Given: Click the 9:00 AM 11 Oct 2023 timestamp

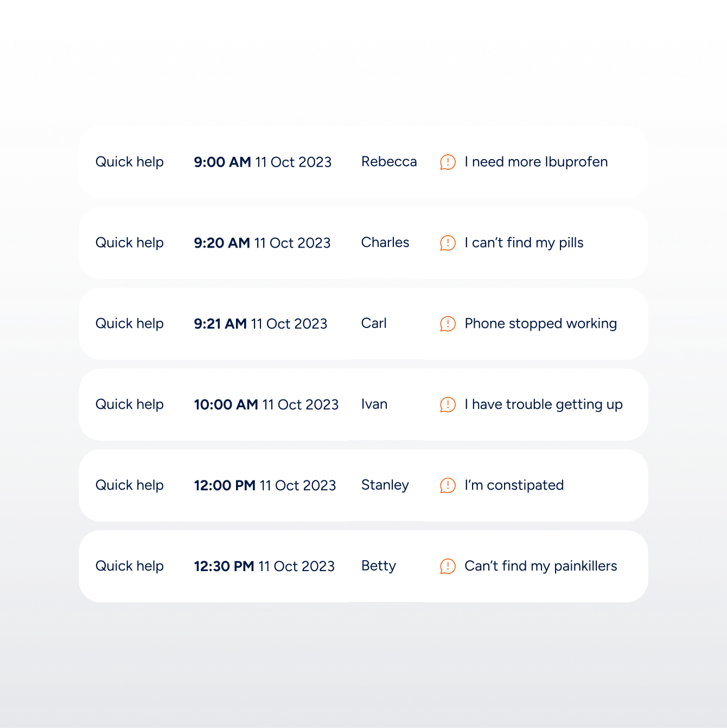Looking at the screenshot, I should [x=263, y=162].
